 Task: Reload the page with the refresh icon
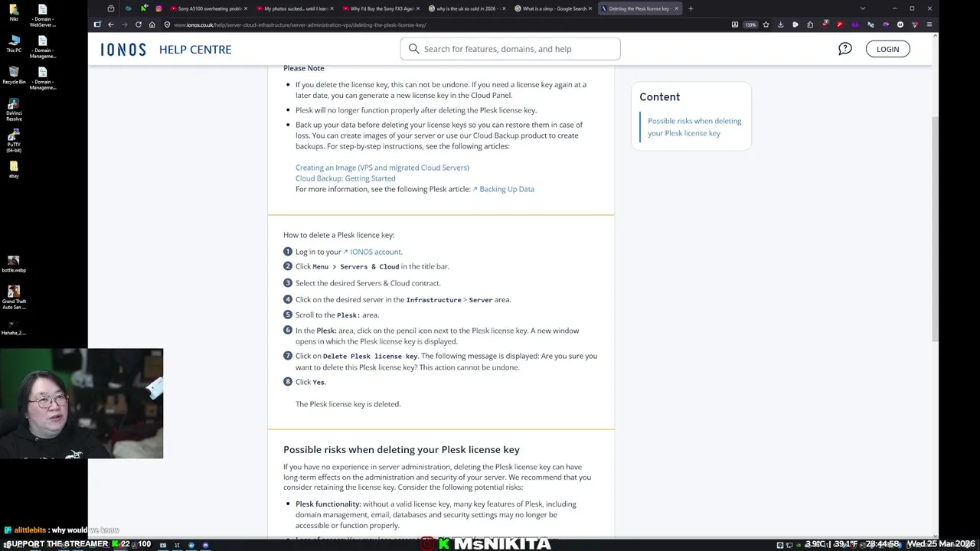click(x=139, y=24)
